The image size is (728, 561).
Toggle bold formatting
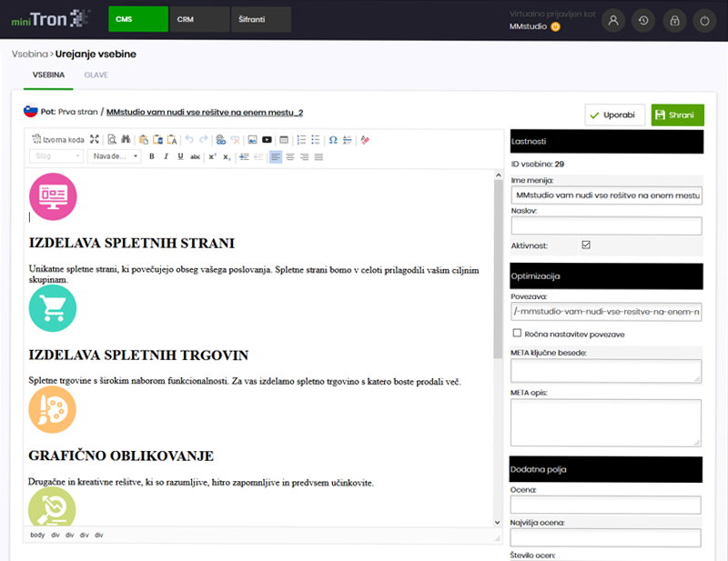pyautogui.click(x=152, y=156)
